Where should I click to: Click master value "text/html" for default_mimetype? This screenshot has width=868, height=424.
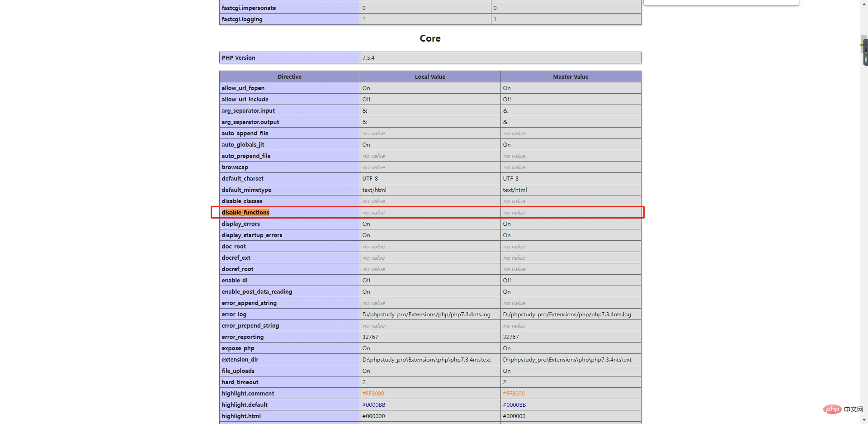(x=515, y=190)
